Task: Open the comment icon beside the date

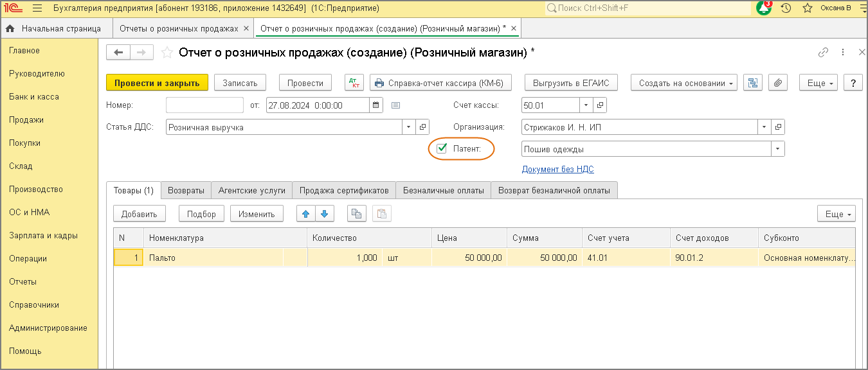Action: point(395,105)
